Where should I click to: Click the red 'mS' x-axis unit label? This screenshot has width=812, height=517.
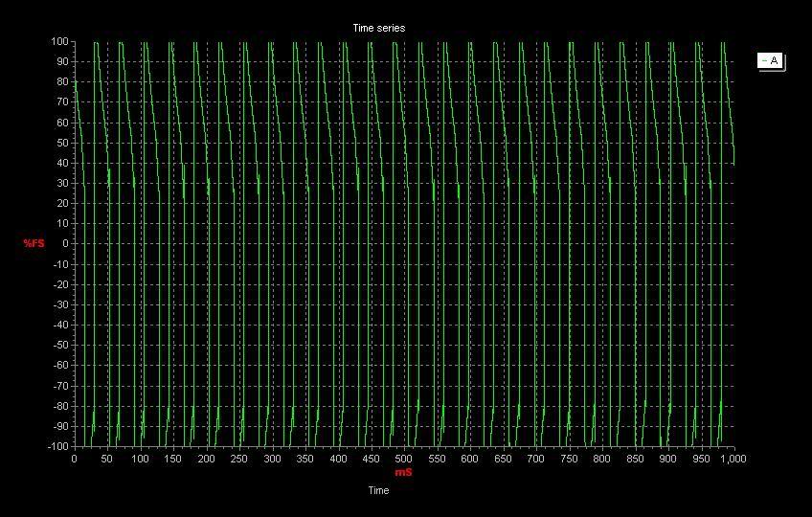403,472
